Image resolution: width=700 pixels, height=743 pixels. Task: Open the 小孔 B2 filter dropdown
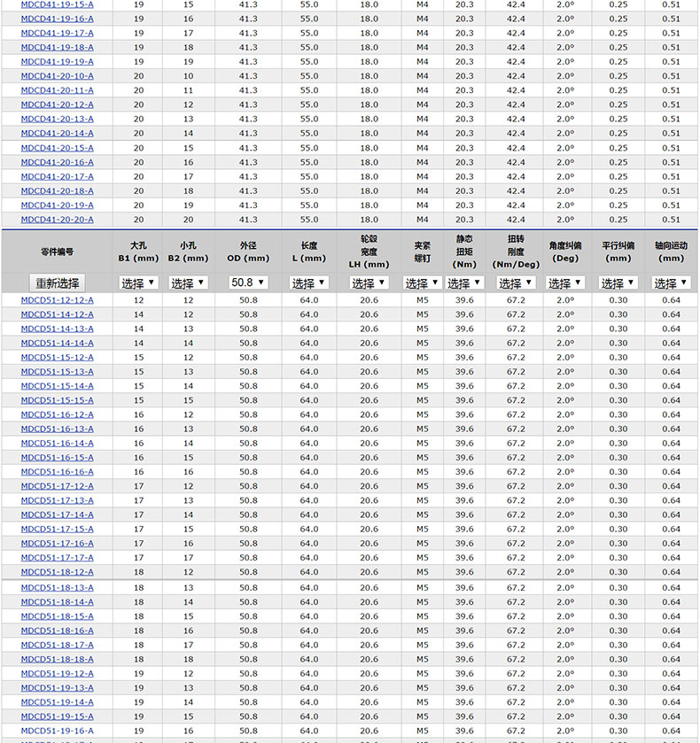[188, 283]
